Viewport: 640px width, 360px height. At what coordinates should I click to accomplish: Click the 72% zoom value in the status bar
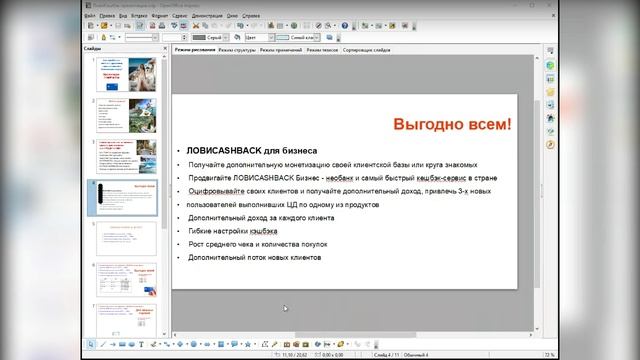click(549, 355)
